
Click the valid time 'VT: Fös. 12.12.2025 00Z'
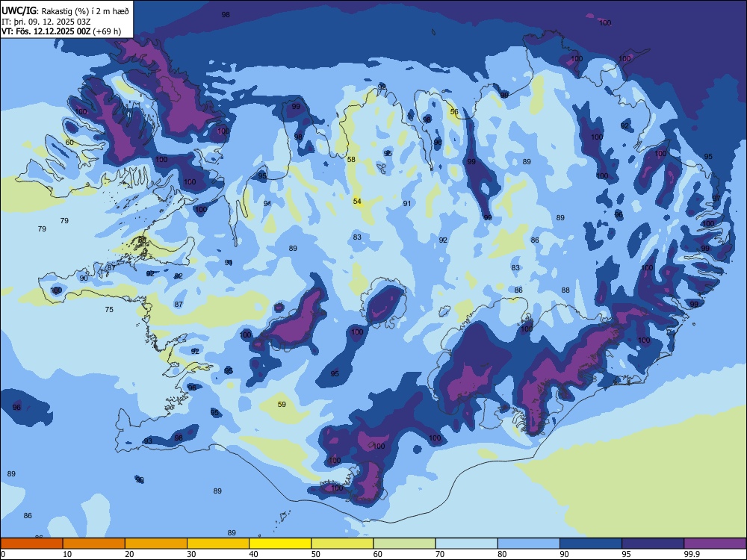pos(46,31)
